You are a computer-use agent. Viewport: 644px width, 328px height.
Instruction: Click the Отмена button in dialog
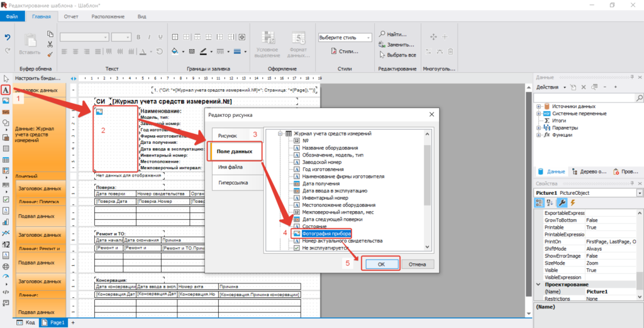[x=418, y=265]
